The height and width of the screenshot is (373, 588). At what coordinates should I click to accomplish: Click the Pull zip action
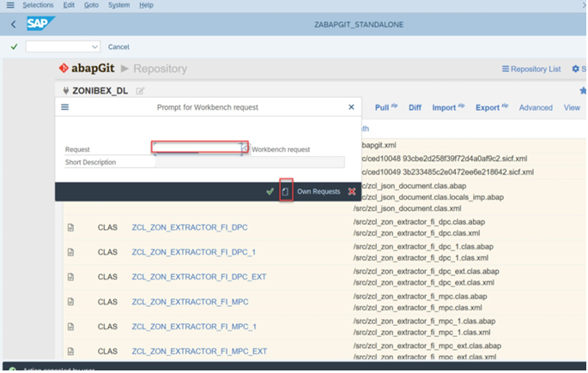[x=386, y=107]
